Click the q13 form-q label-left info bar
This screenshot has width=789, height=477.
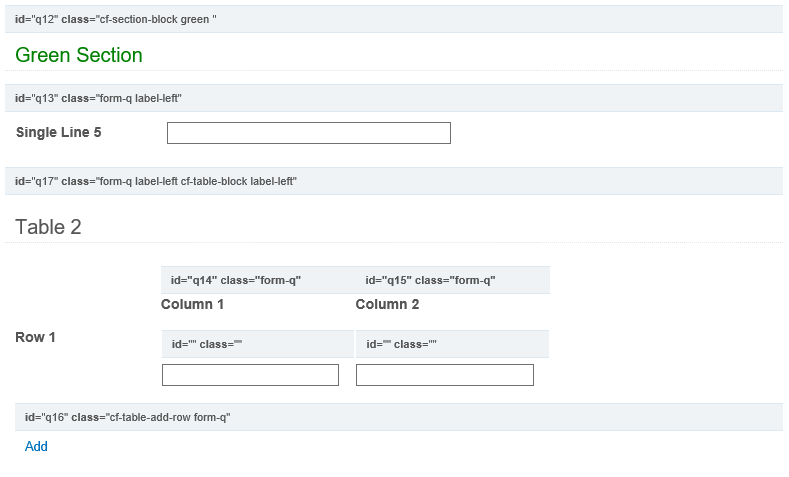tap(394, 98)
